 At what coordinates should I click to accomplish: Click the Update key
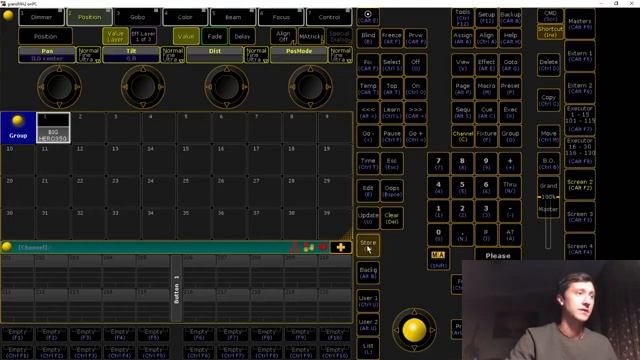[368, 218]
